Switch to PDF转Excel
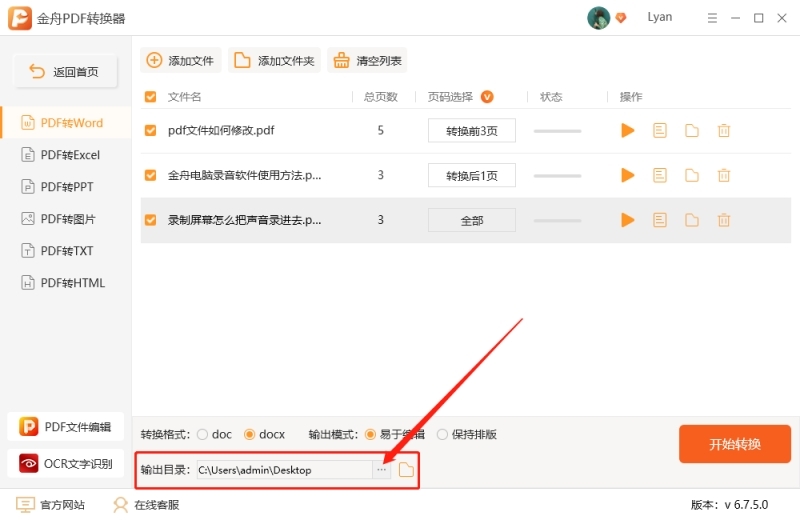 [x=66, y=155]
